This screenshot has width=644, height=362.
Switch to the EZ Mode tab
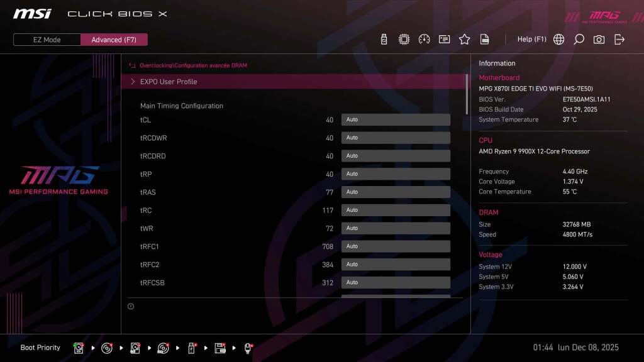click(x=46, y=40)
